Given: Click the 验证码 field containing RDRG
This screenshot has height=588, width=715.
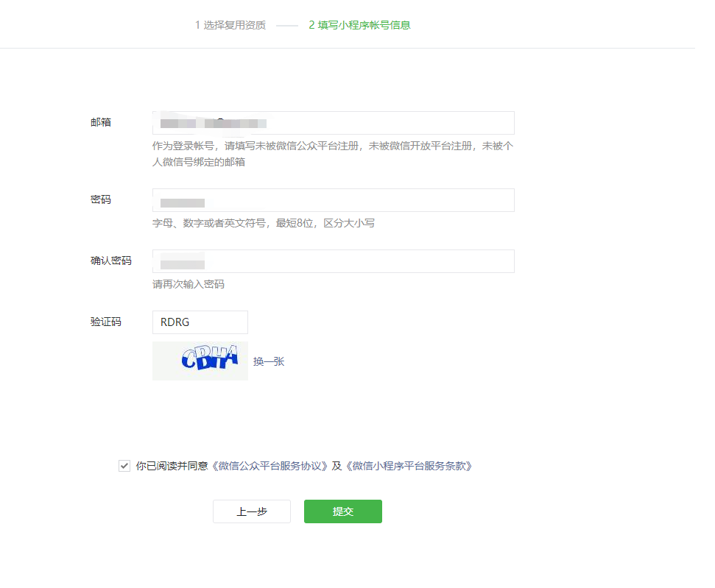Looking at the screenshot, I should click(x=200, y=322).
